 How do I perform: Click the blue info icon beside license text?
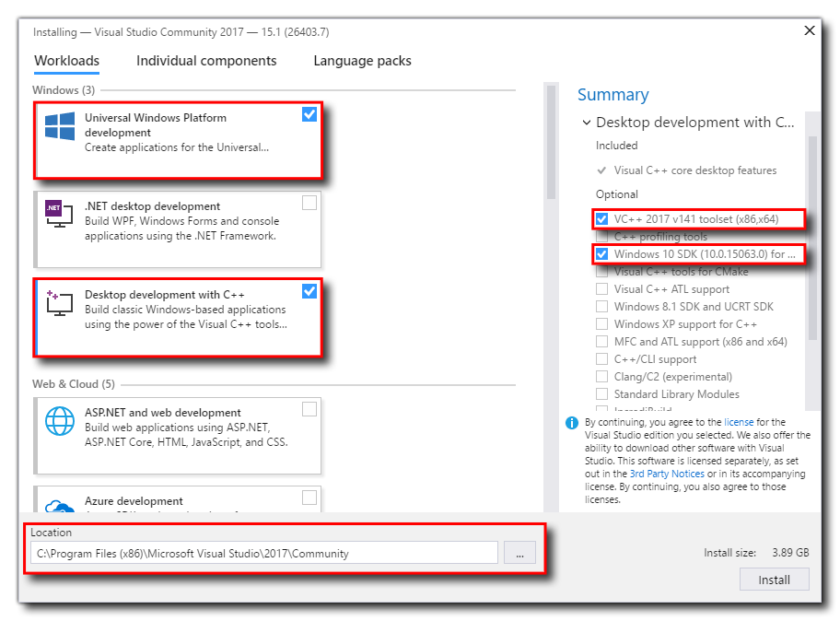point(572,423)
